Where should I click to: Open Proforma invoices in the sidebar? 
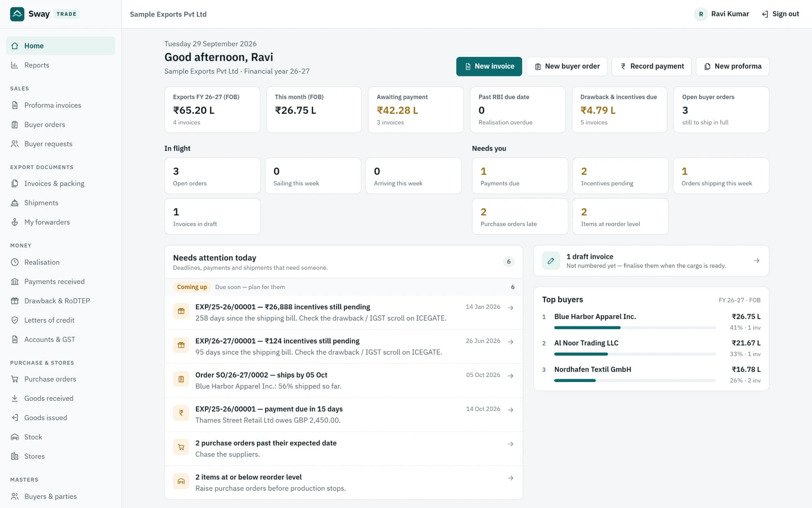tap(60, 105)
